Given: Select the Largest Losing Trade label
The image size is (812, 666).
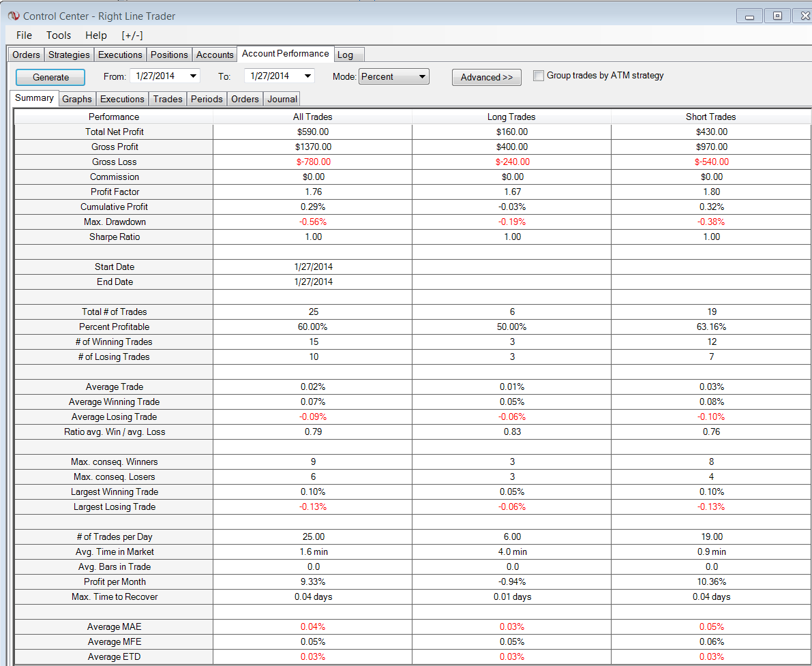Looking at the screenshot, I should pos(115,508).
